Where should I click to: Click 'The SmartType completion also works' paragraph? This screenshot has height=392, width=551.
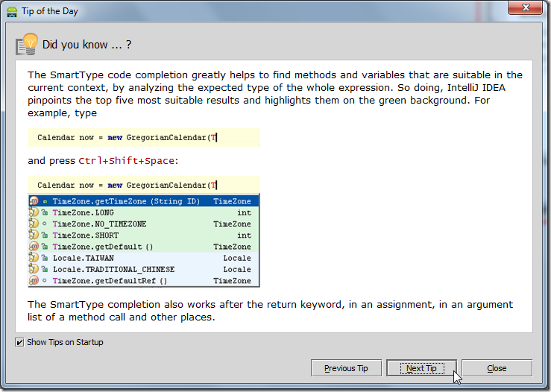270,311
